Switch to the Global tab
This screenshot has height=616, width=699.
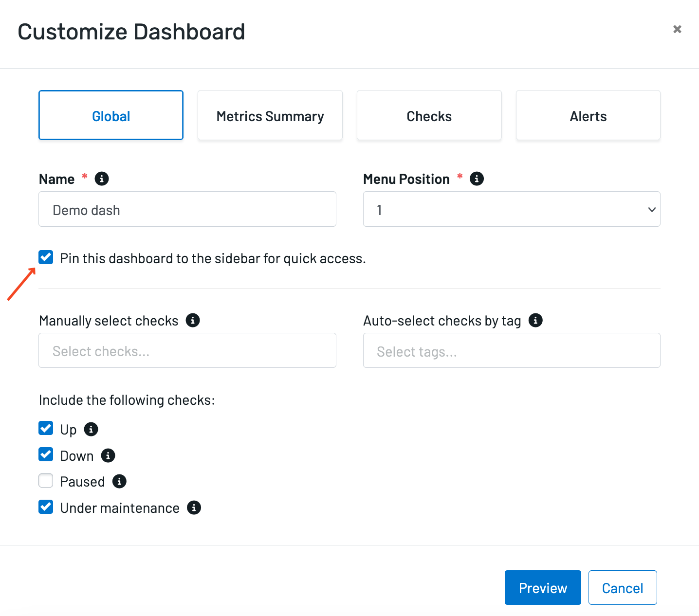click(x=111, y=115)
